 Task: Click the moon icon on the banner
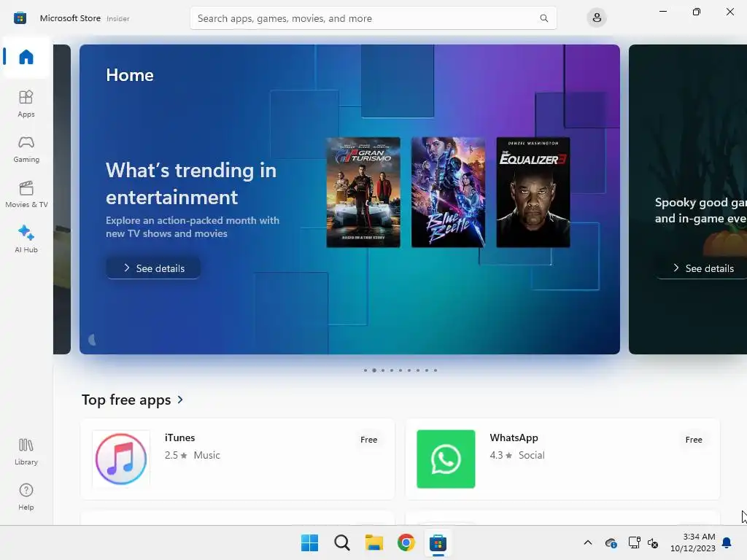click(x=93, y=340)
